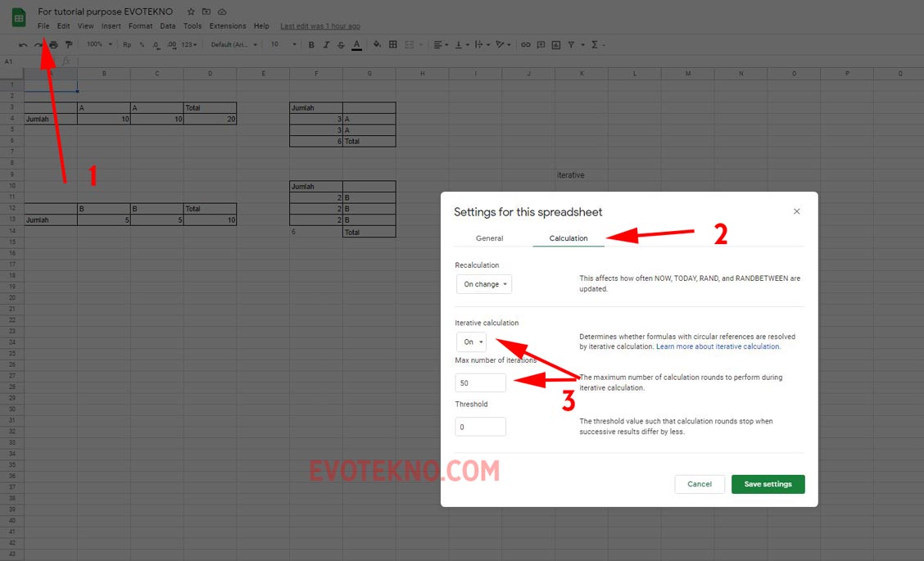Star the spreadsheet document
Image resolution: width=924 pixels, height=561 pixels.
[191, 12]
